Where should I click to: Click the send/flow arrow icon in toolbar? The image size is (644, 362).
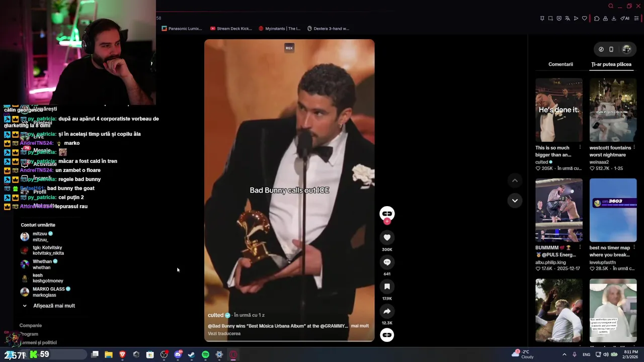576,19
